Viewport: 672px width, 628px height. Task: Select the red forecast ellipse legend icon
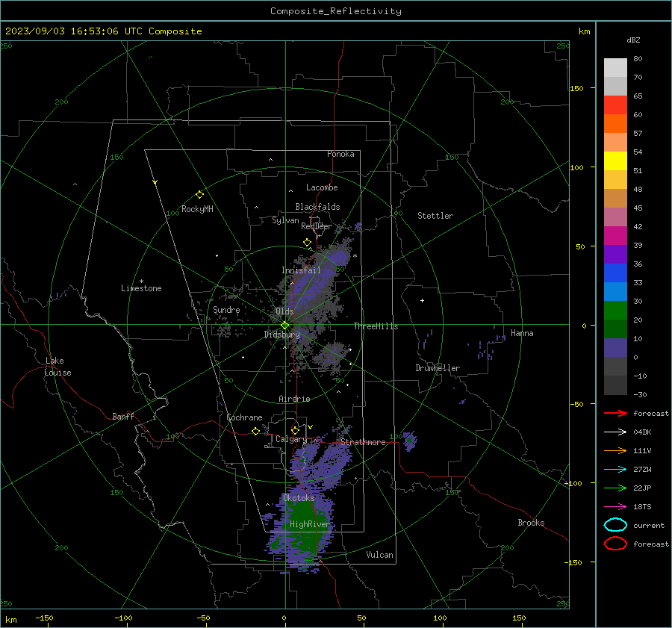click(x=615, y=544)
